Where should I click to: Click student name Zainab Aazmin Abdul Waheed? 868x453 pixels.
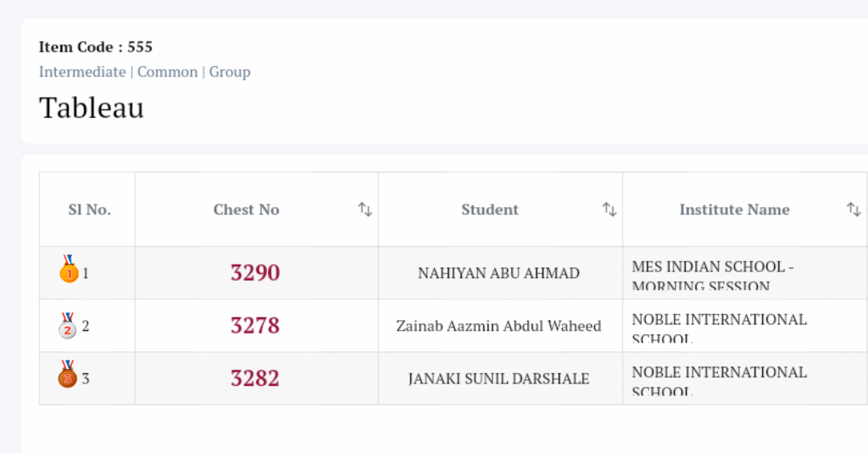tap(498, 326)
